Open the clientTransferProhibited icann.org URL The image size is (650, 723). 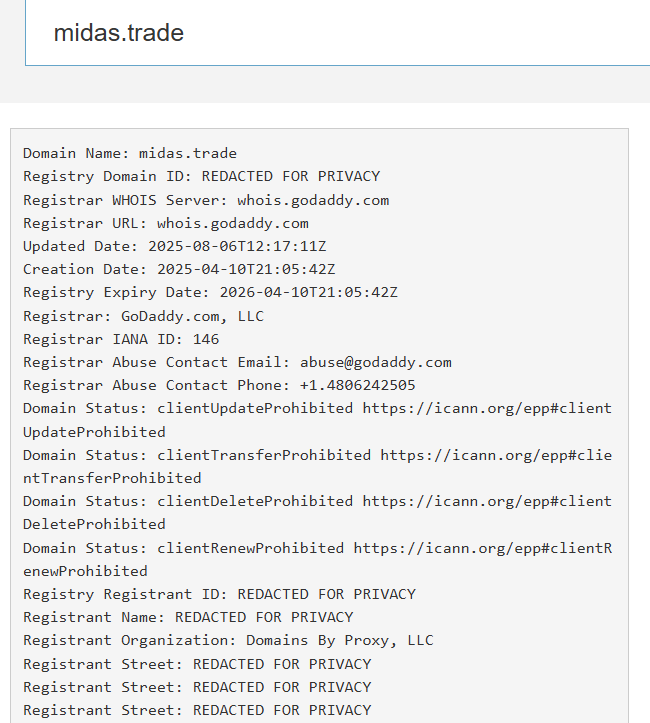pos(495,455)
